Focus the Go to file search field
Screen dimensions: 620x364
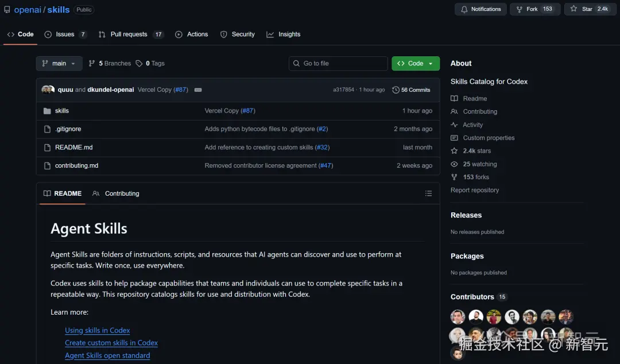coord(338,63)
